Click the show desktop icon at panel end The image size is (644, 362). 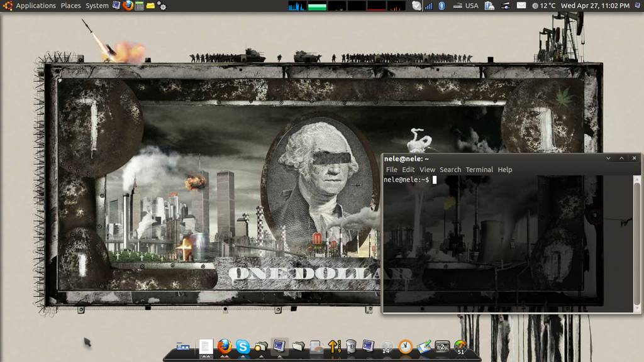click(638, 5)
